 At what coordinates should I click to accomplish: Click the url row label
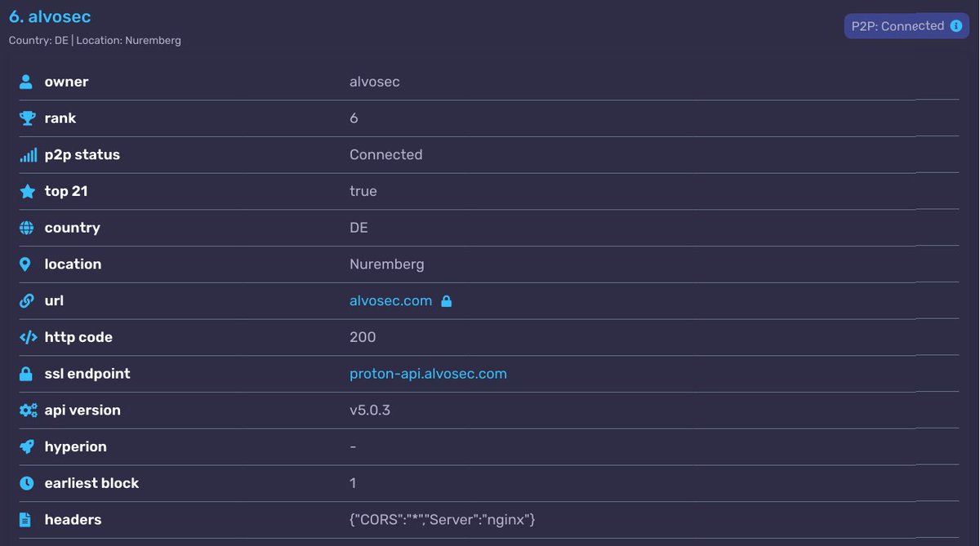(x=54, y=300)
